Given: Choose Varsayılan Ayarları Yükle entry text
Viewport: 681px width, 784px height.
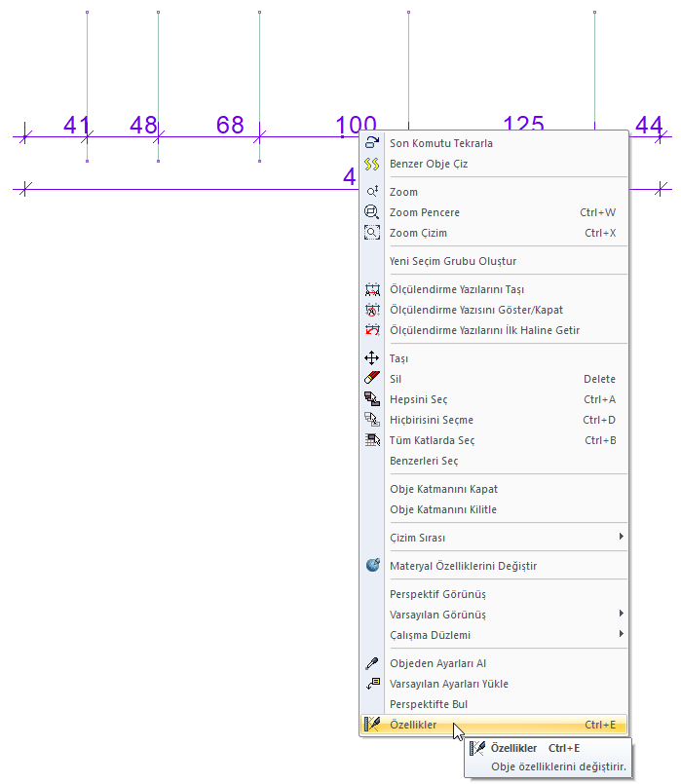Looking at the screenshot, I should (449, 684).
